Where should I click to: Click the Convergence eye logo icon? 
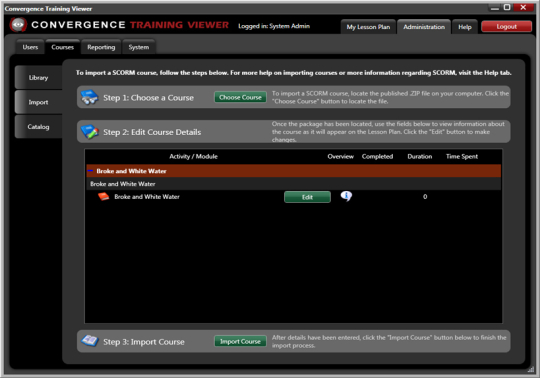tap(18, 24)
